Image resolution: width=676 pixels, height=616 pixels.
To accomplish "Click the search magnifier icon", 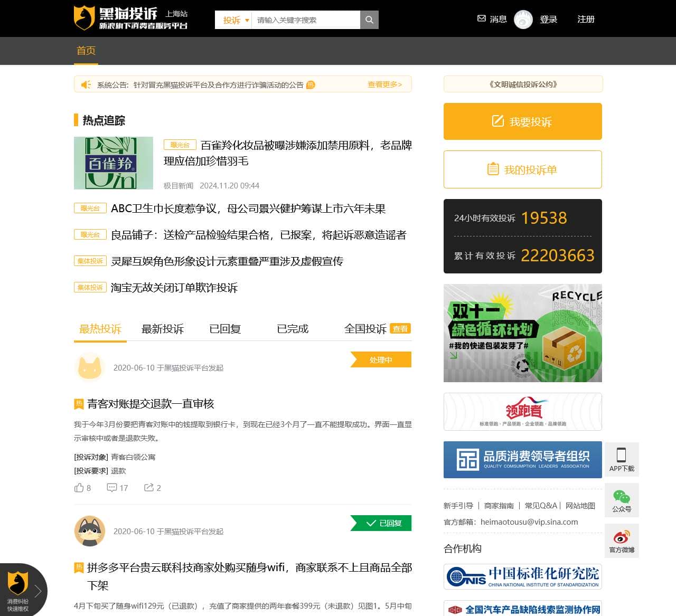I will 369,20.
